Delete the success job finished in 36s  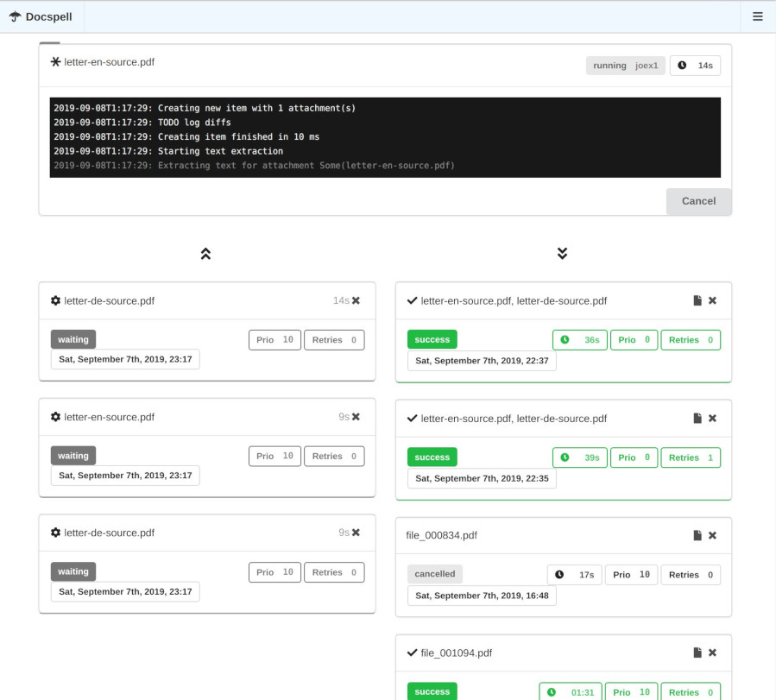712,300
